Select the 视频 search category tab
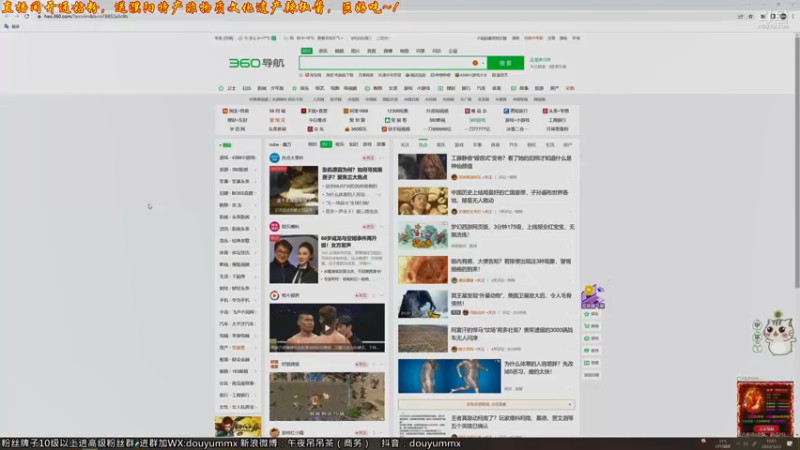This screenshot has height=450, width=800. coord(339,51)
